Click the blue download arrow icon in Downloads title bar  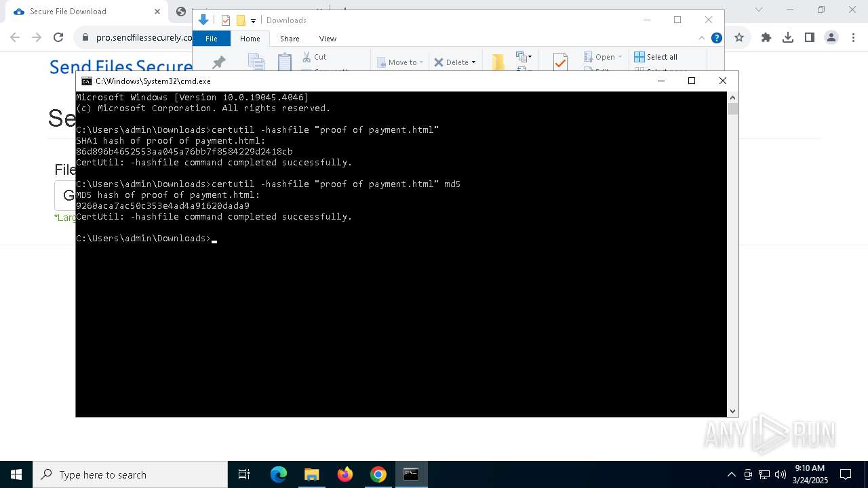(x=203, y=20)
